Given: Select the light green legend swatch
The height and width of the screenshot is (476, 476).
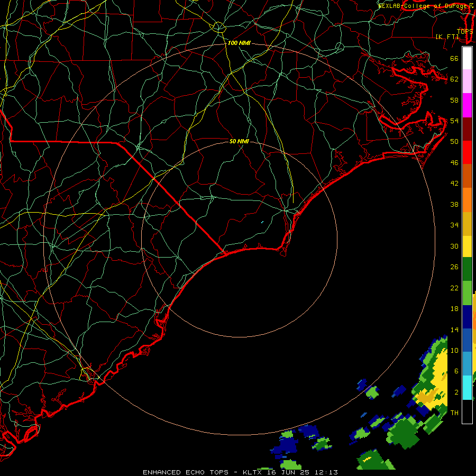Looking at the screenshot, I should pos(467,293).
